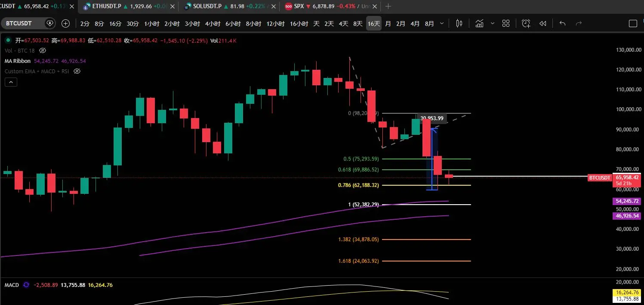Viewport: 644px width, 305px height.
Task: Select the 8天 timeframe
Action: tap(358, 24)
